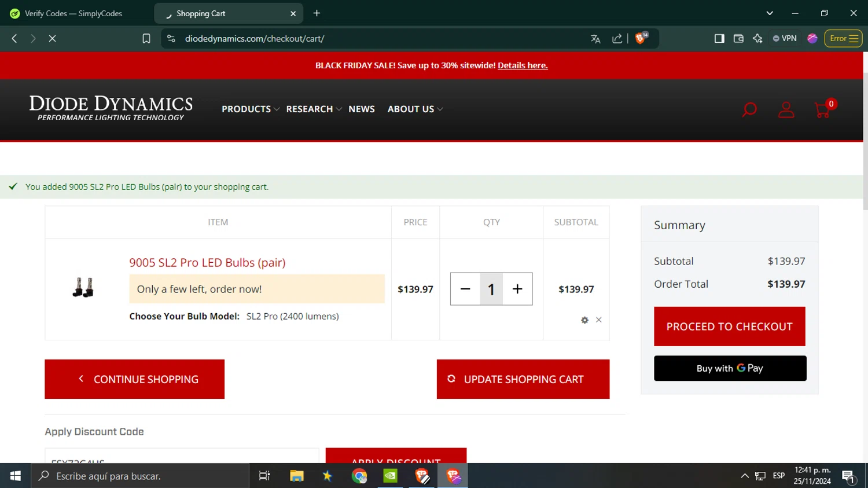The height and width of the screenshot is (488, 868).
Task: Open the Black Friday Details here link
Action: point(523,65)
